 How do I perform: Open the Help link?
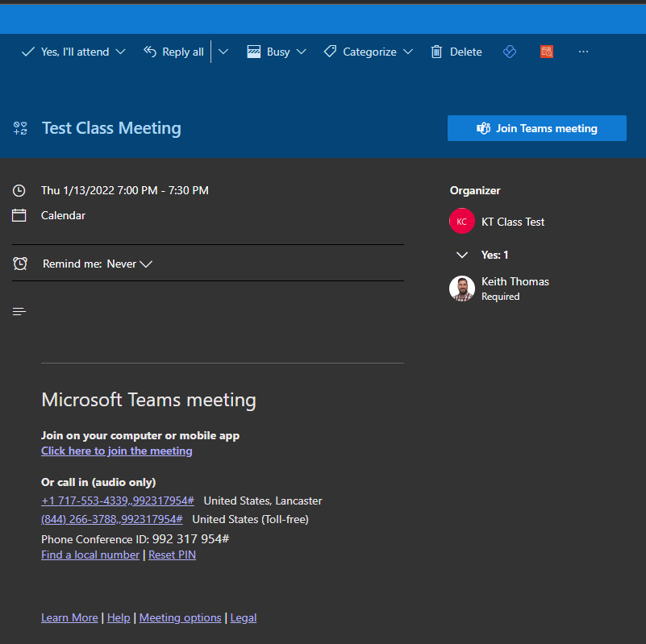(119, 617)
